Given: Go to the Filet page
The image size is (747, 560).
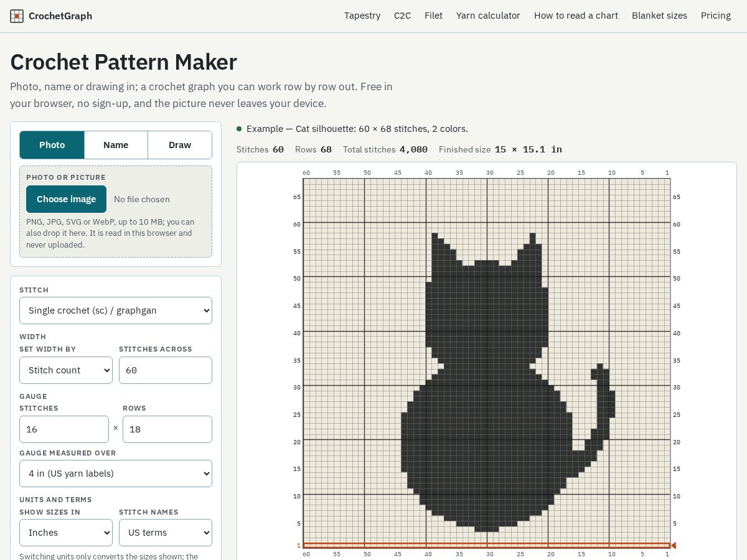Looking at the screenshot, I should [x=433, y=16].
